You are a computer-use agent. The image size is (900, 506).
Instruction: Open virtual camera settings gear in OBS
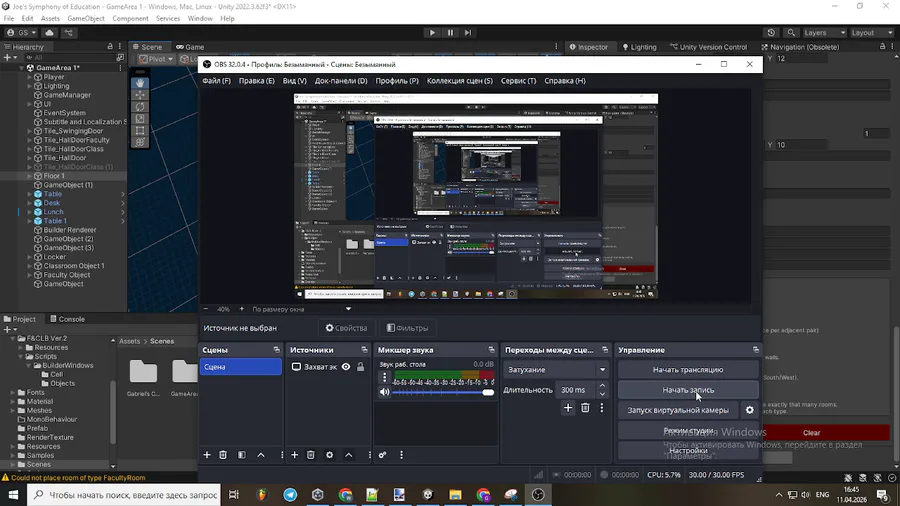pyautogui.click(x=750, y=410)
